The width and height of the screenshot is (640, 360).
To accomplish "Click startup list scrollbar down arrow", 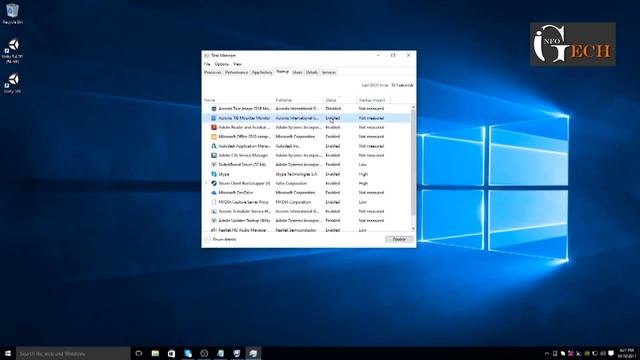I will pyautogui.click(x=413, y=229).
